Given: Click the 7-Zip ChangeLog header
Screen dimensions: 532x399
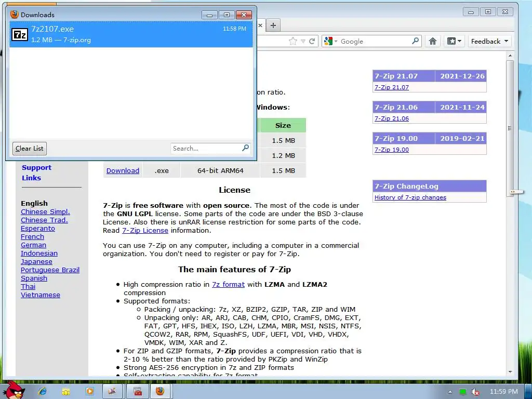Looking at the screenshot, I should click(x=429, y=187).
